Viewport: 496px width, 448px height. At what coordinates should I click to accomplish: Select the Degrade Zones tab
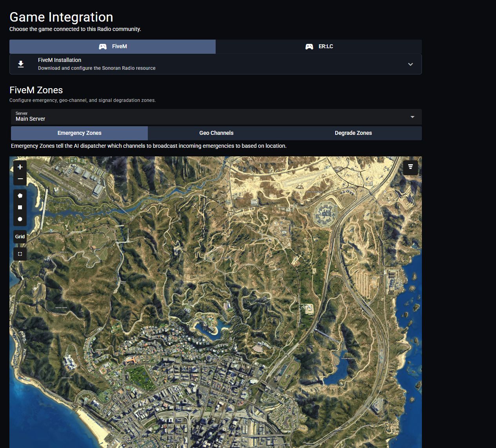coord(353,133)
